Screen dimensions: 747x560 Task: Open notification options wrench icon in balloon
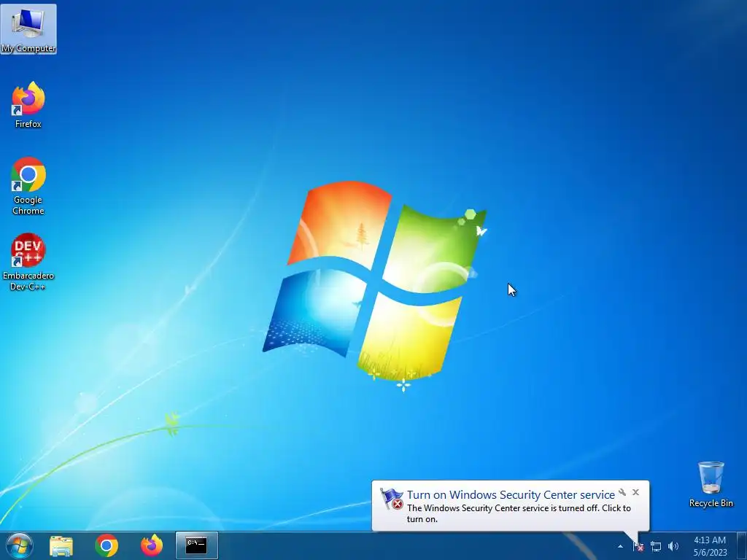point(622,492)
